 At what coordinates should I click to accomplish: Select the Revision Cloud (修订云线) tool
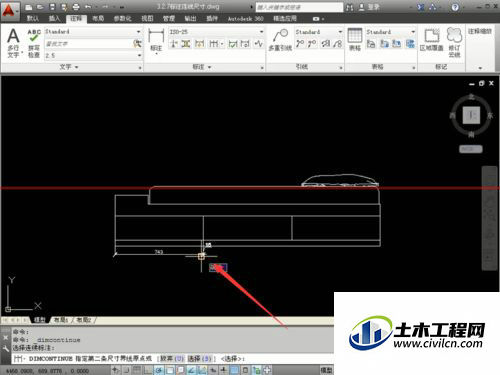coord(454,43)
